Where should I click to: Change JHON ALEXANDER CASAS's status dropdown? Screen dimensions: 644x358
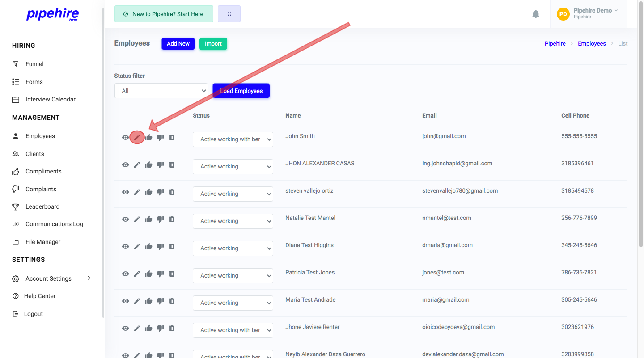(x=233, y=166)
